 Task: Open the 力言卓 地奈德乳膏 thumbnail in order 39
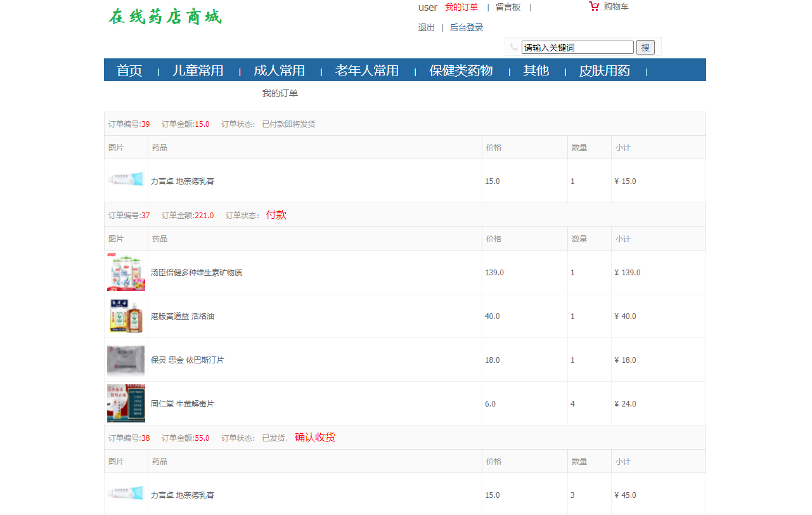[126, 180]
